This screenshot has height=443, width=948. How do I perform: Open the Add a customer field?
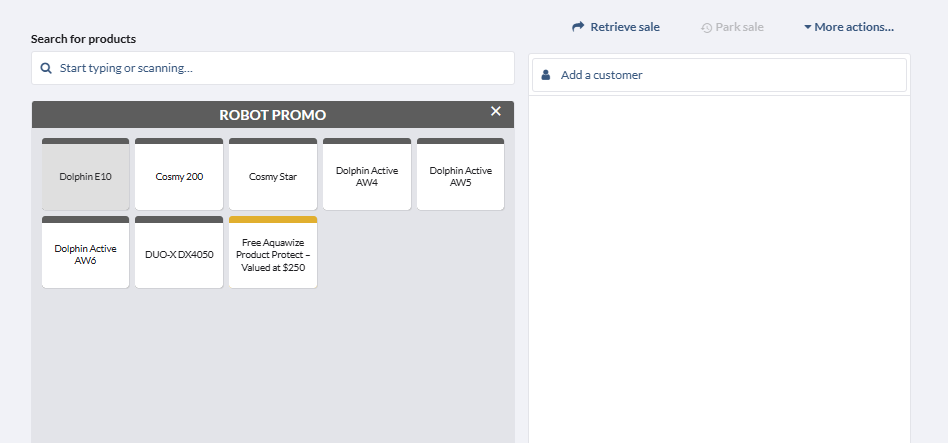pyautogui.click(x=719, y=75)
